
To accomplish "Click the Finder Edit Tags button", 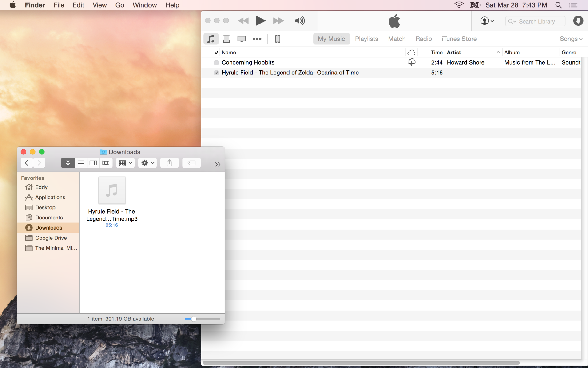I will click(x=191, y=163).
